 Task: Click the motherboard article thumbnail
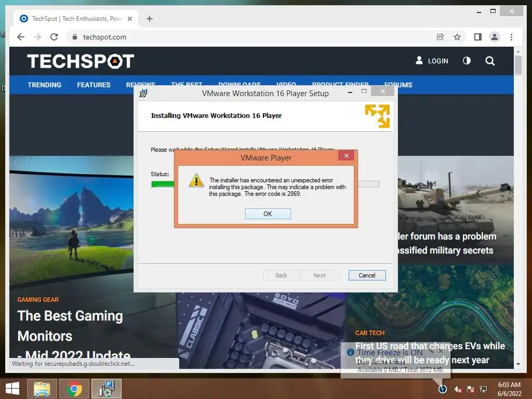[261, 331]
